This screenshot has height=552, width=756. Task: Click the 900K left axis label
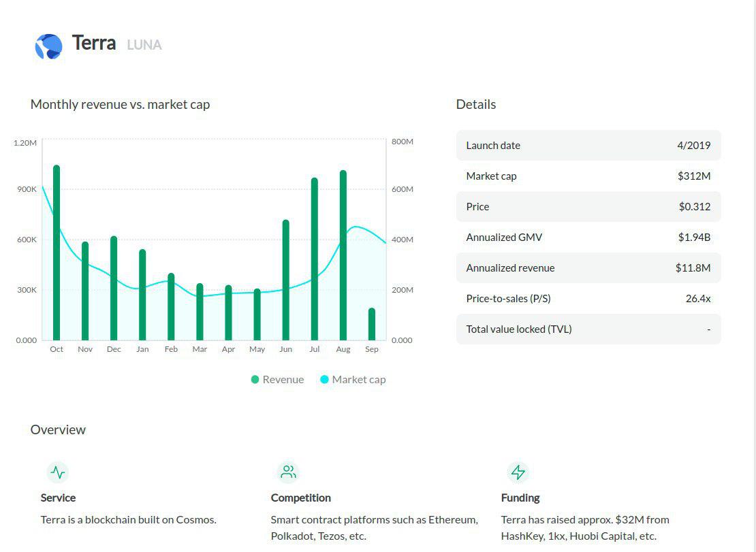click(27, 189)
